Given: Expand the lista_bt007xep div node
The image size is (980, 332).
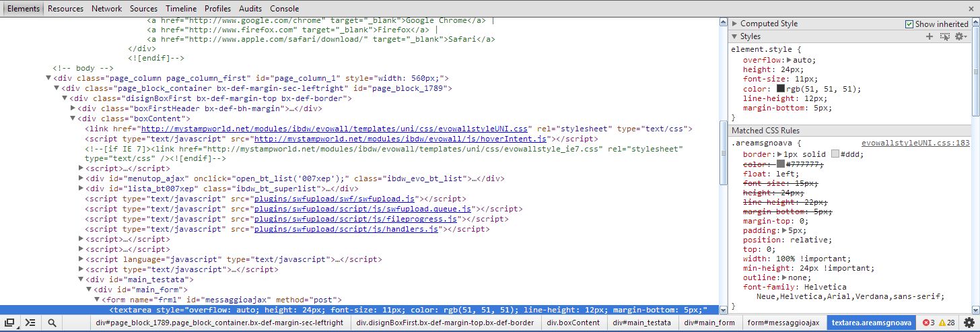Looking at the screenshot, I should coord(81,189).
